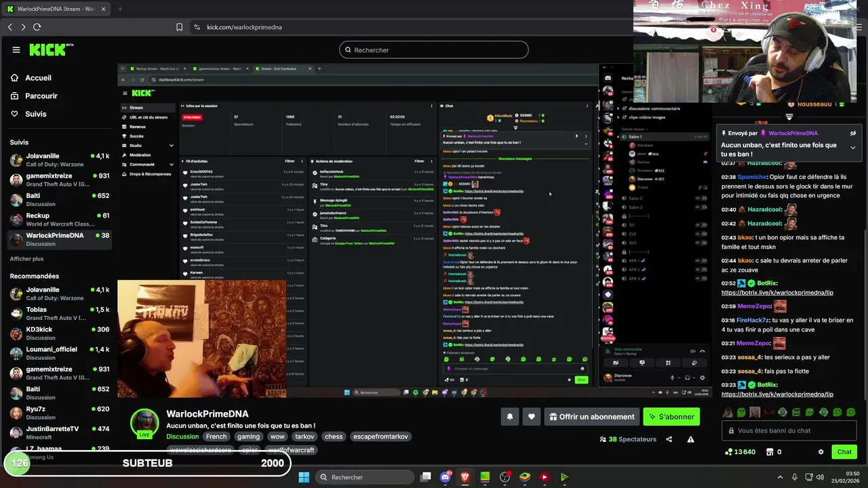Screen dimensions: 868x488
Task: Click the French tag
Action: pyautogui.click(x=216, y=436)
